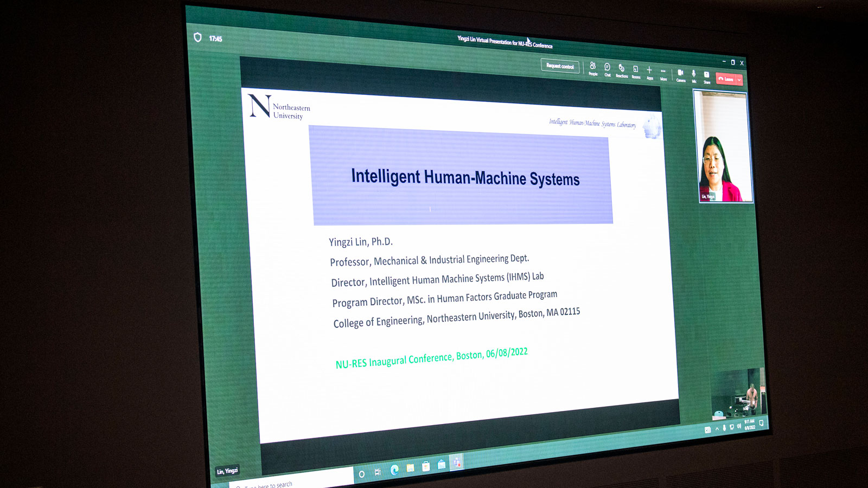868x488 pixels.
Task: Launch Microsoft Edge from the taskbar
Action: pos(394,470)
